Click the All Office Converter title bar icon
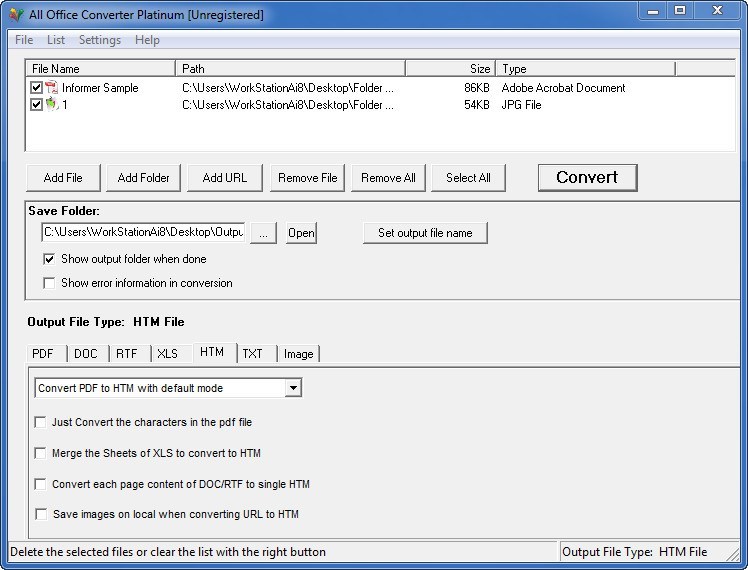The height and width of the screenshot is (570, 748). (16, 15)
